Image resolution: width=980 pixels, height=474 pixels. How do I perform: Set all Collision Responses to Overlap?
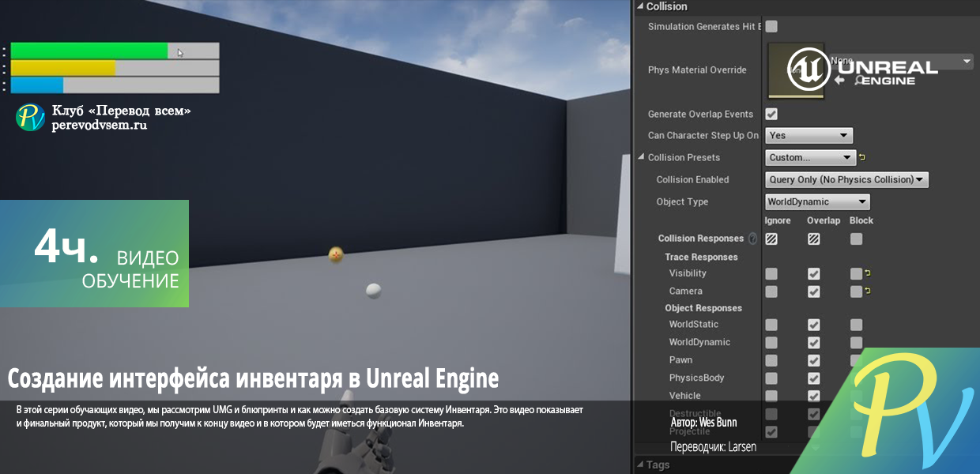click(x=814, y=239)
